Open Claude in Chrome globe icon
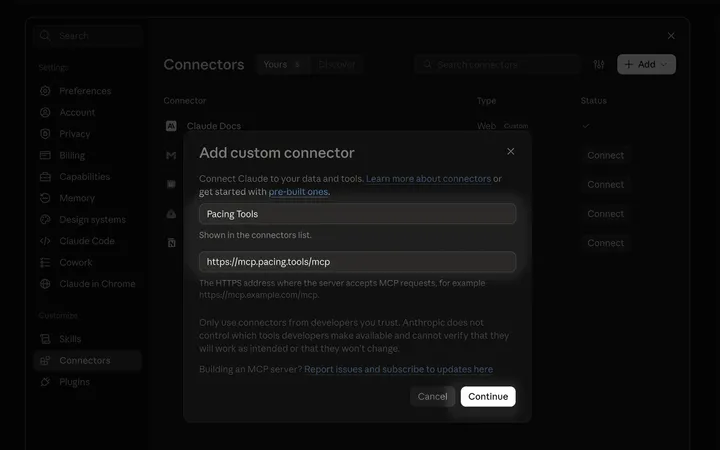The image size is (720, 450). [45, 284]
